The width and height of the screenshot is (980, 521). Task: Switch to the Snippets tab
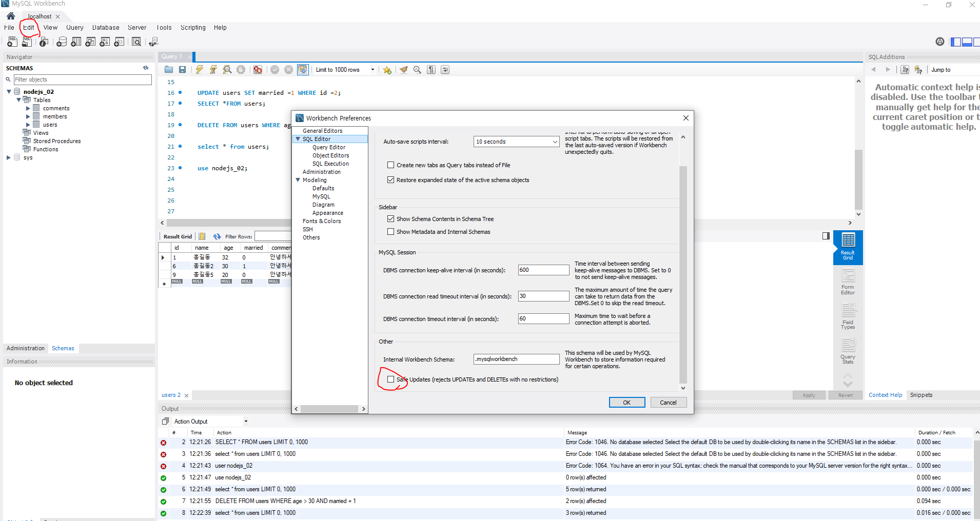[x=921, y=395]
